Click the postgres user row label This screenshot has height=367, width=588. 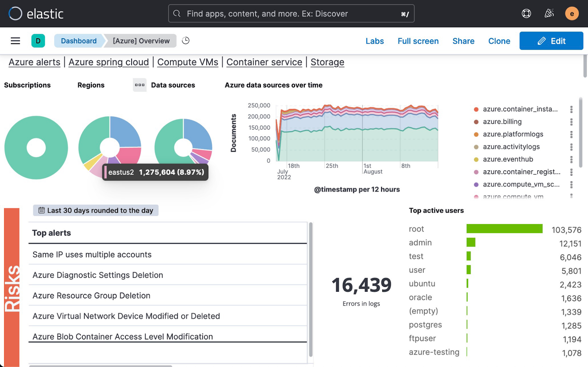point(425,325)
